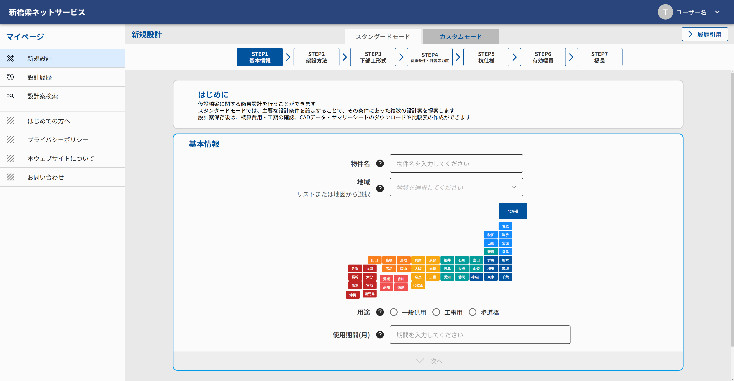Switch to the スタンダードモード tab
Image resolution: width=734 pixels, height=381 pixels.
coord(382,37)
